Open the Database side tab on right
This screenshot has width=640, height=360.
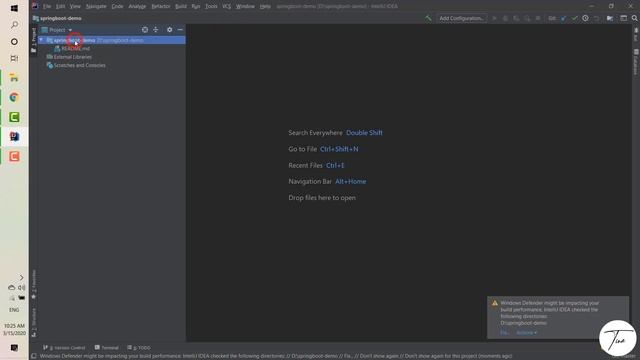(636, 62)
